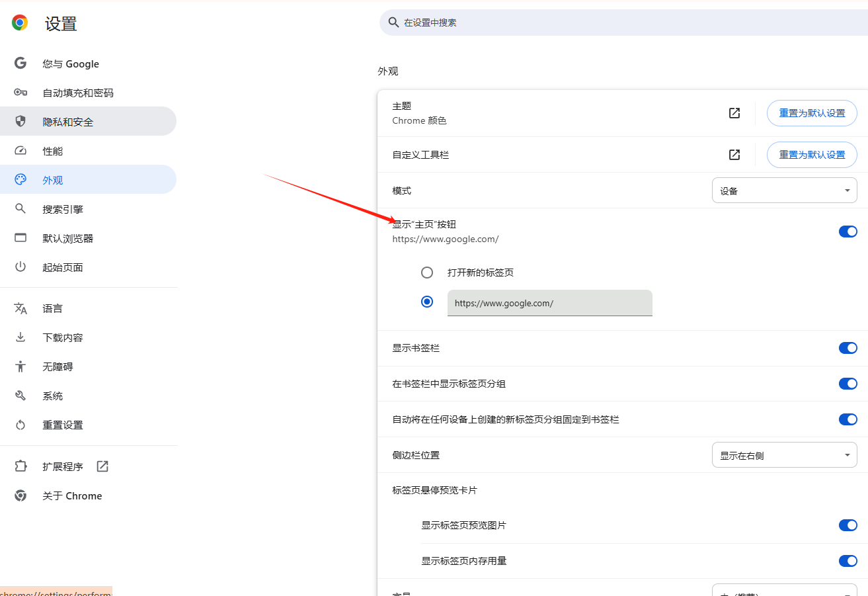868x596 pixels.
Task: Open 重置设置 page
Action: [x=88, y=425]
